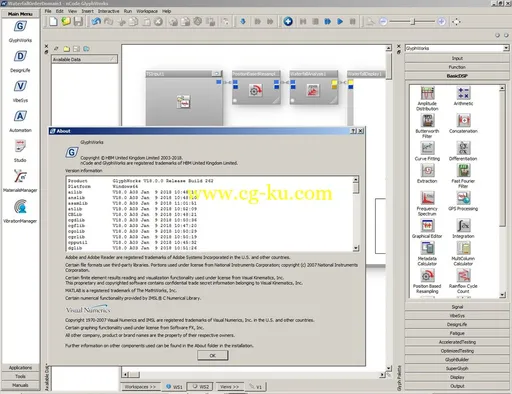Click OK in the About dialog
The width and height of the screenshot is (512, 394).
(213, 356)
